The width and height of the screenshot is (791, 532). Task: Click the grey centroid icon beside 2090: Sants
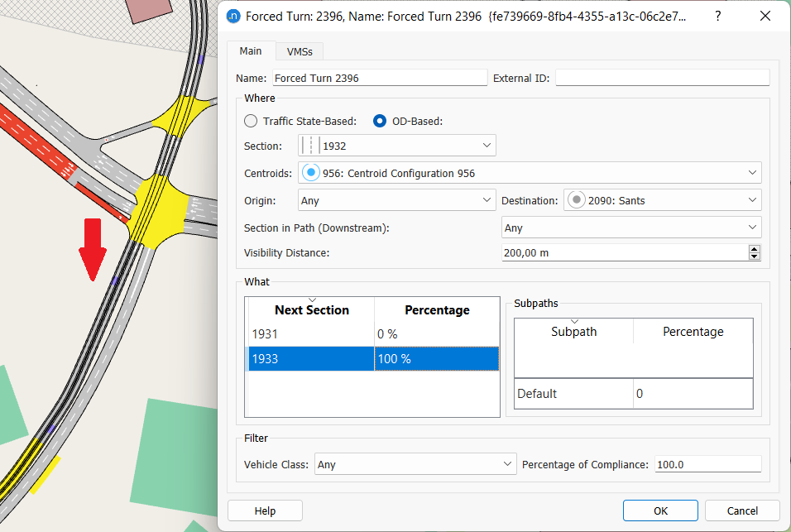(577, 200)
